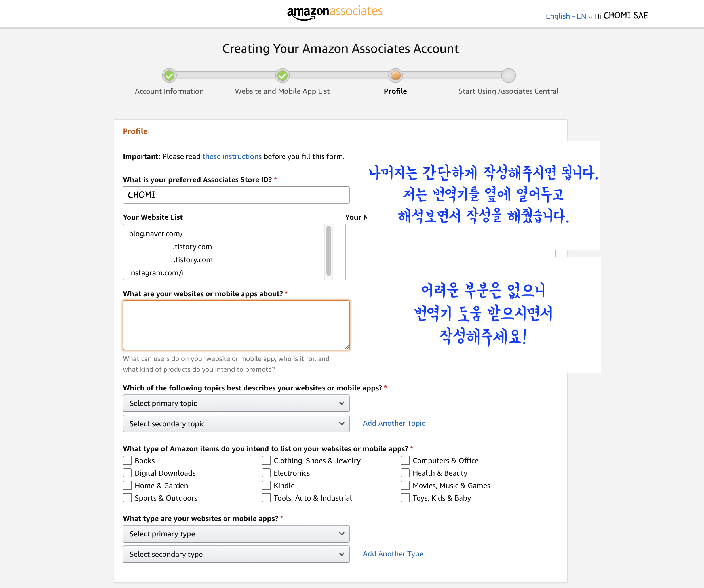The height and width of the screenshot is (588, 704).
Task: Click the Profile step label
Action: pyautogui.click(x=396, y=91)
